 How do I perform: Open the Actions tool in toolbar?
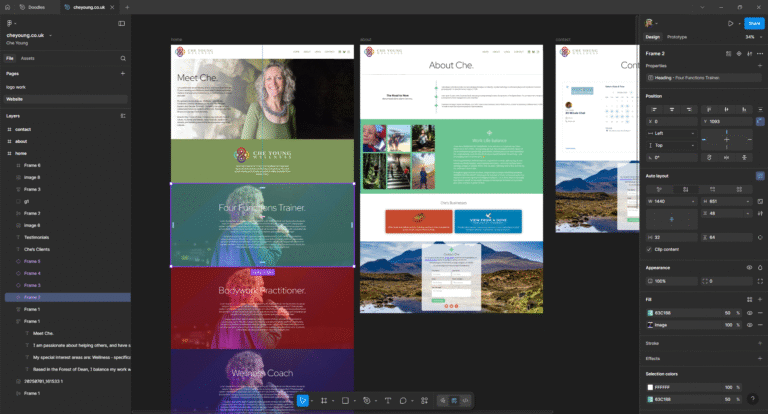pyautogui.click(x=424, y=401)
